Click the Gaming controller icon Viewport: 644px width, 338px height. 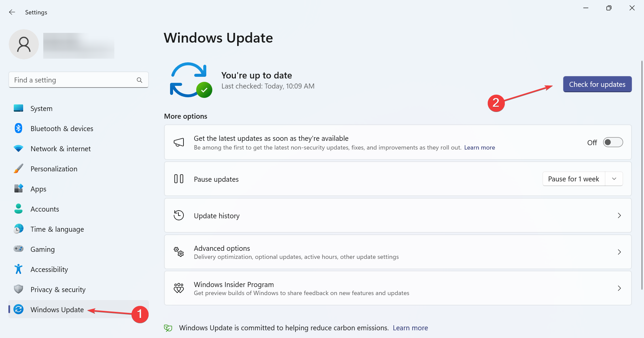18,249
